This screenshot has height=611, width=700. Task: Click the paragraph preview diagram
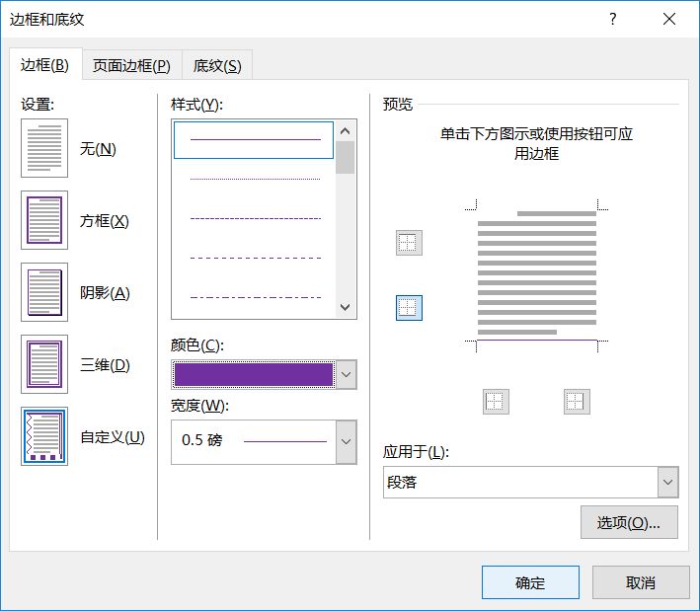[x=537, y=274]
